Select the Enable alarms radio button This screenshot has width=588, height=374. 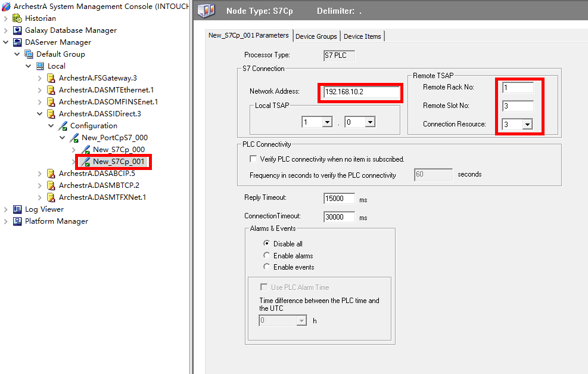tap(266, 255)
